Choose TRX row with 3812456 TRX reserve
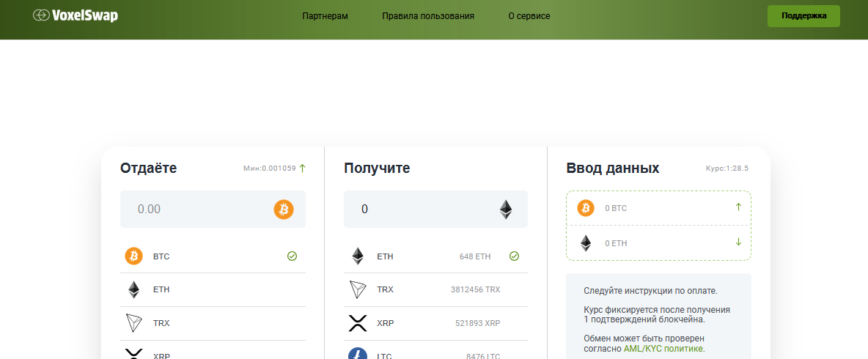This screenshot has width=868, height=359. [x=435, y=289]
